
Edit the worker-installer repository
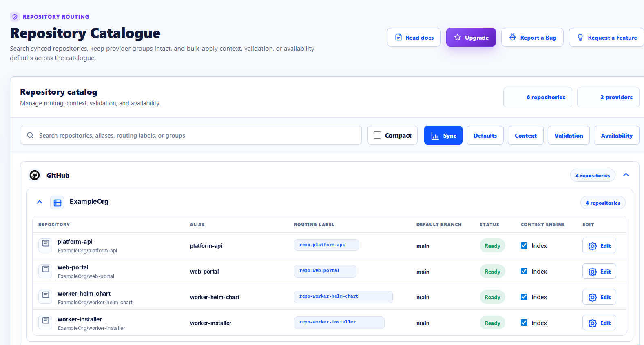pos(599,323)
